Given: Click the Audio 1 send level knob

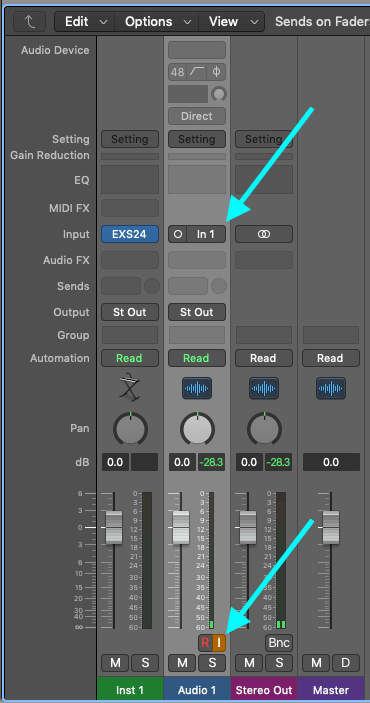Looking at the screenshot, I should click(x=219, y=286).
